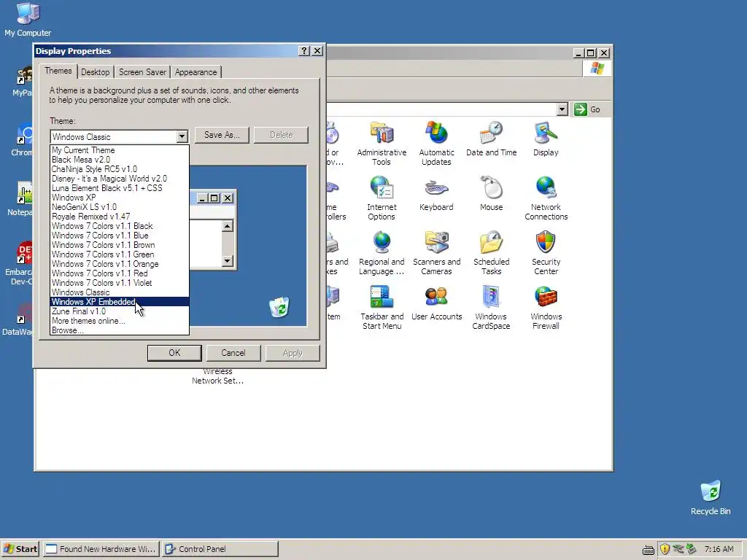Switch to Found New Hardware Wizard taskbar button

[101, 549]
